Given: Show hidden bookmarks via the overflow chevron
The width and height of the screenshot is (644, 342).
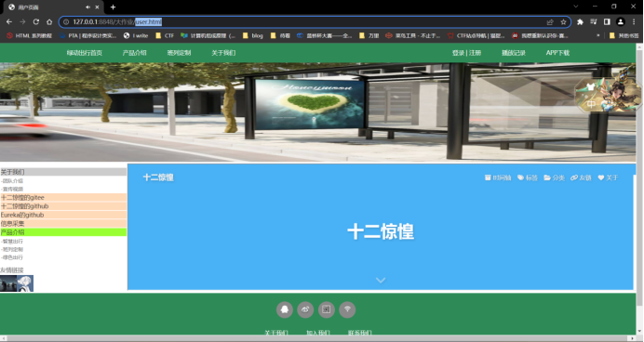Looking at the screenshot, I should click(598, 35).
